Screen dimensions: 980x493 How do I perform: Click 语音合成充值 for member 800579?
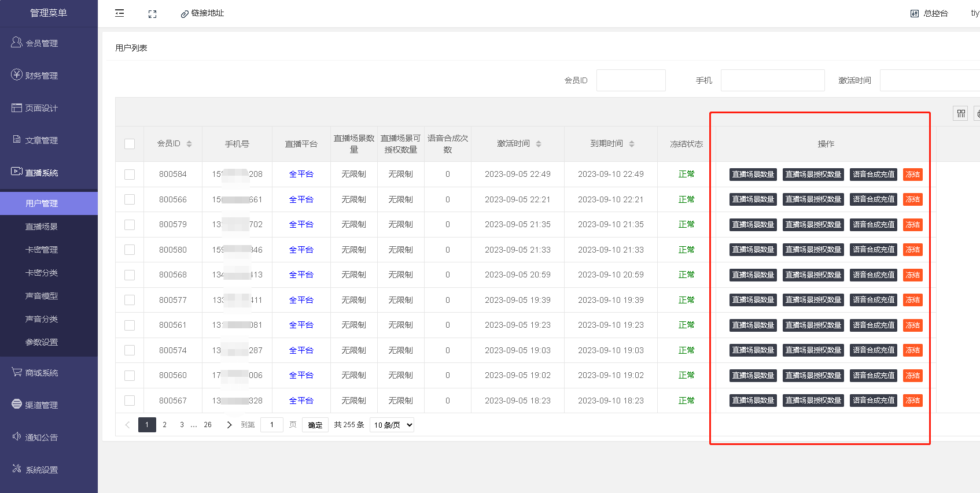pyautogui.click(x=874, y=225)
